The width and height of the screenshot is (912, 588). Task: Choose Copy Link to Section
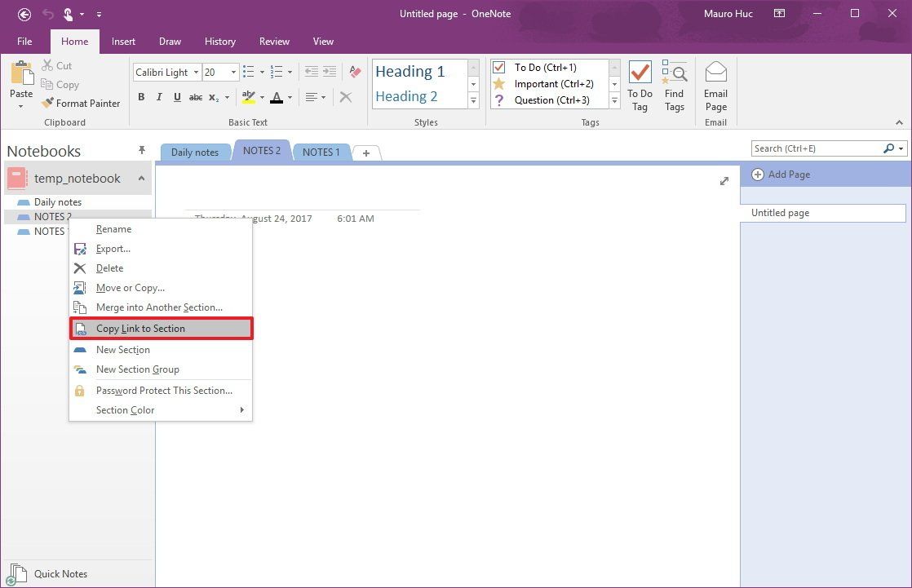(142, 328)
